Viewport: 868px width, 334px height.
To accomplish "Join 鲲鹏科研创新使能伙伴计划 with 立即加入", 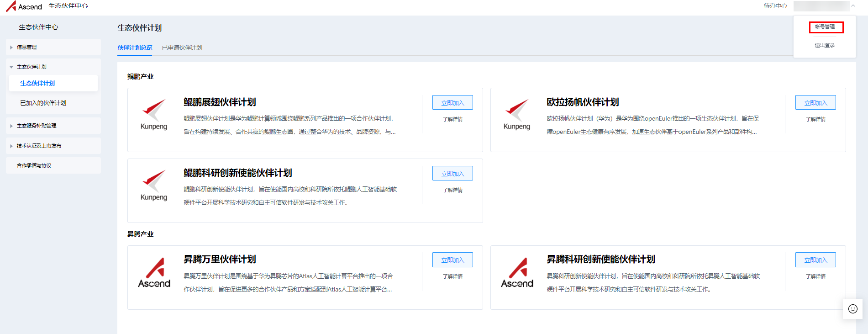I will click(x=452, y=174).
